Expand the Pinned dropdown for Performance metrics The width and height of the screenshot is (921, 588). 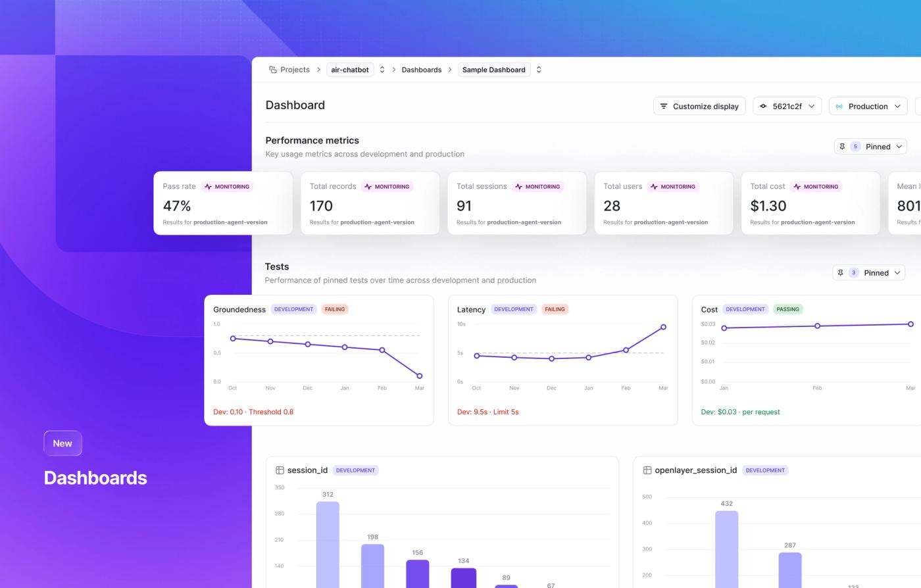[x=870, y=147]
